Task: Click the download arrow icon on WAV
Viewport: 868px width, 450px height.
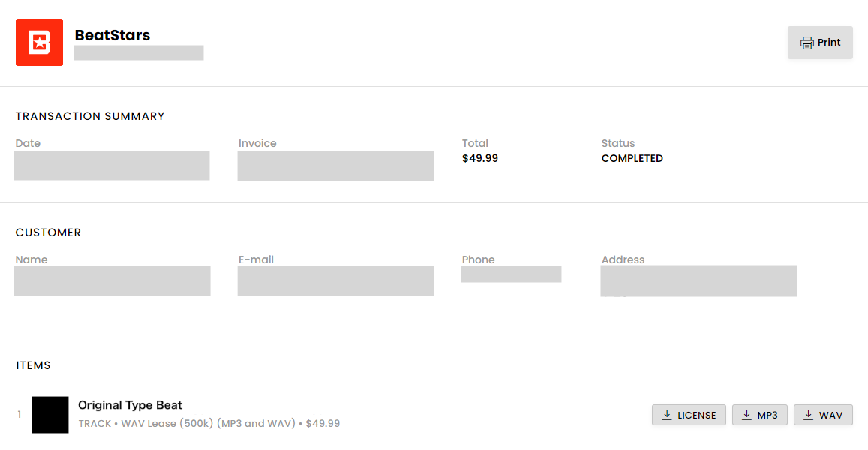Action: pyautogui.click(x=808, y=415)
